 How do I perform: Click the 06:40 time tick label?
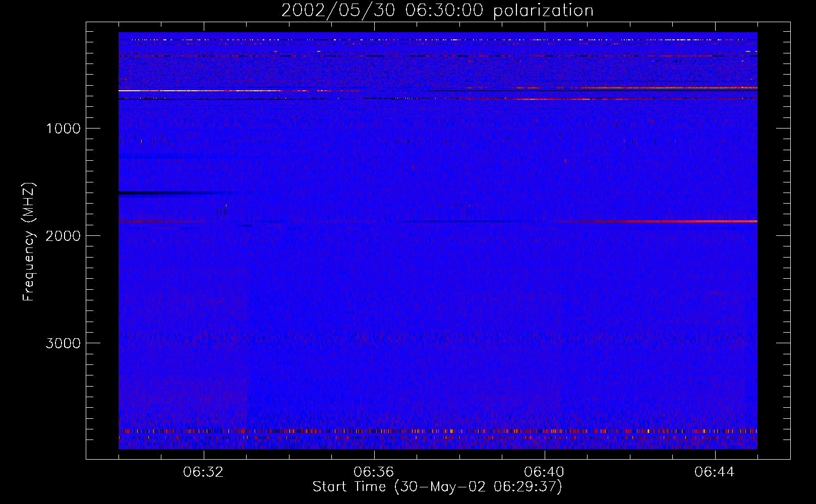pos(544,472)
